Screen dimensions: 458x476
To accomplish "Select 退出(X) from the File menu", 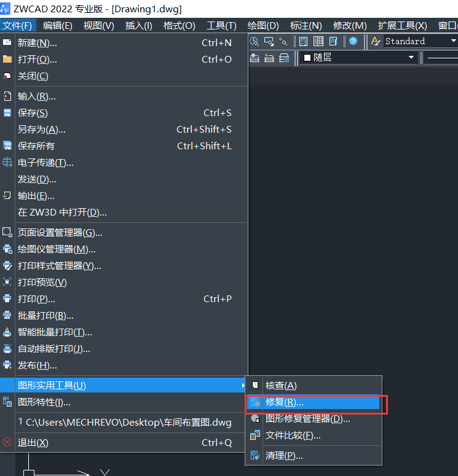I will click(x=123, y=443).
